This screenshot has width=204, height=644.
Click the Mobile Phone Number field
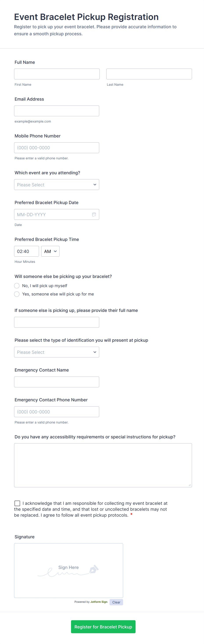(x=57, y=148)
